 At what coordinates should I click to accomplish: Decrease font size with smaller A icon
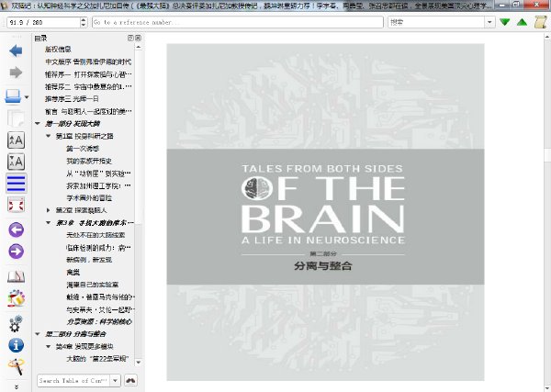point(16,162)
